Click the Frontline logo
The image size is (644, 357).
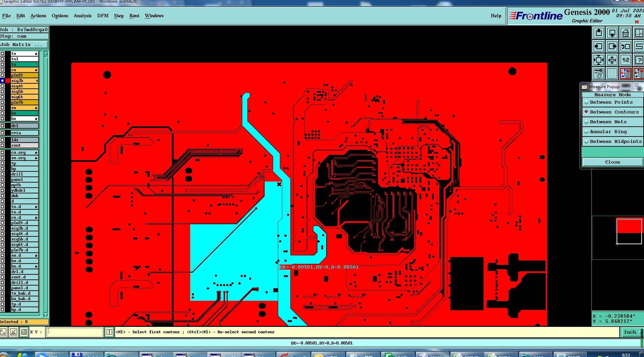[x=536, y=16]
